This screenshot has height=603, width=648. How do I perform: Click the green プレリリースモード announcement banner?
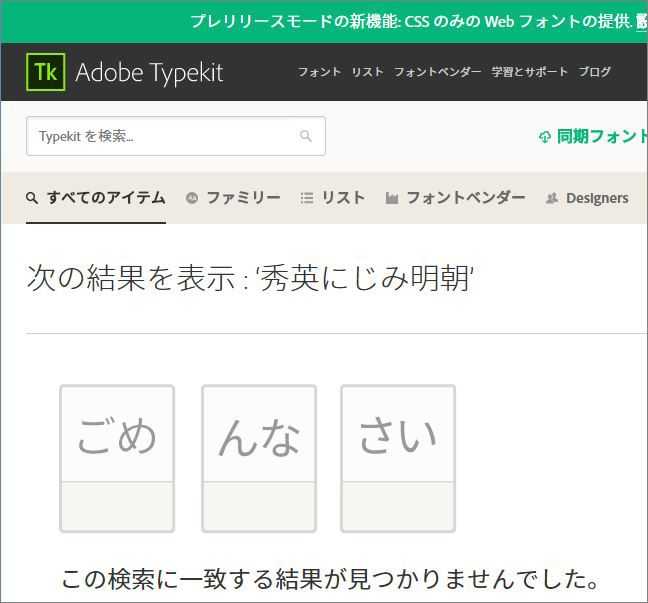[x=400, y=21]
